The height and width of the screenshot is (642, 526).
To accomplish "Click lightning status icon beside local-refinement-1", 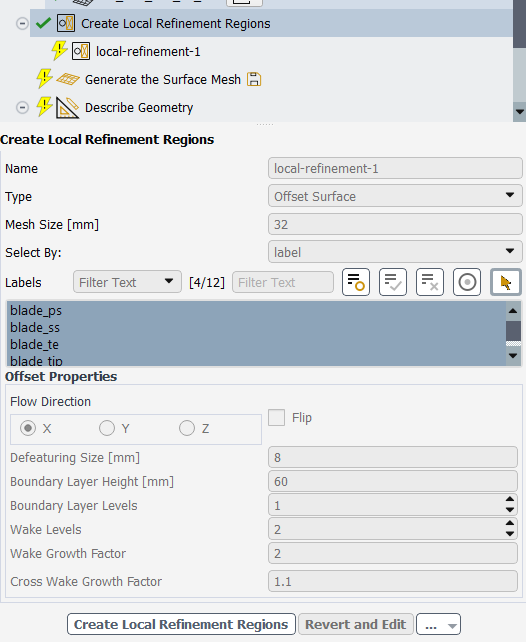I will (x=59, y=50).
